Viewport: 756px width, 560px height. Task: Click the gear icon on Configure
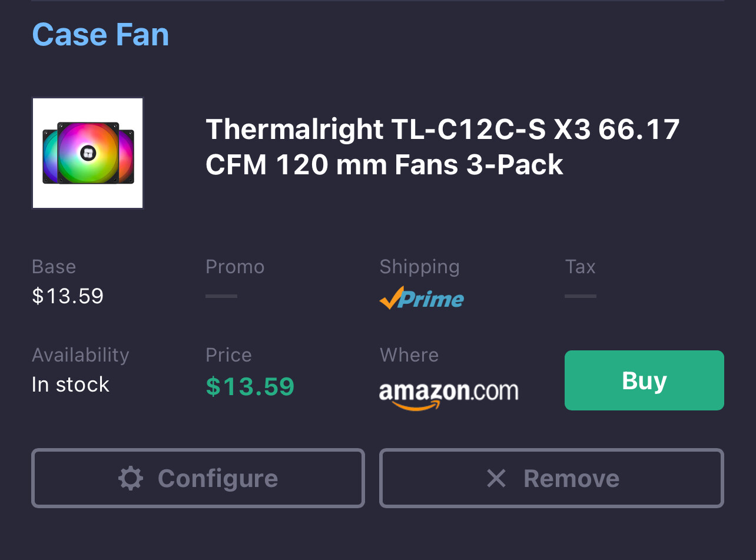click(x=130, y=478)
